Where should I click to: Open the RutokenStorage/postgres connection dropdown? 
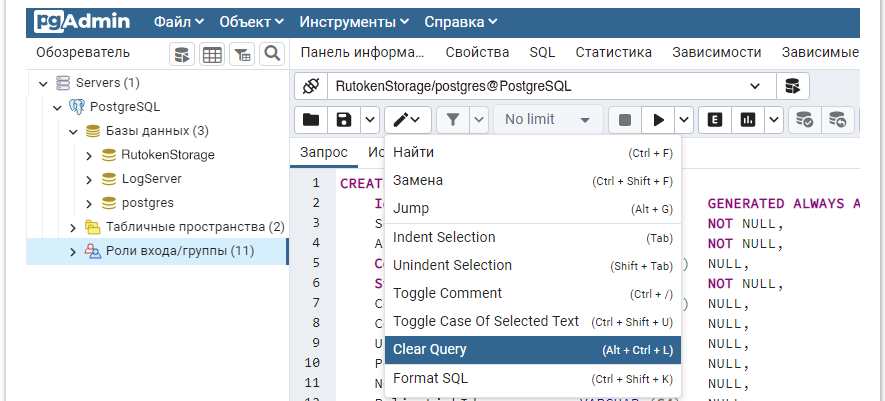click(x=754, y=87)
